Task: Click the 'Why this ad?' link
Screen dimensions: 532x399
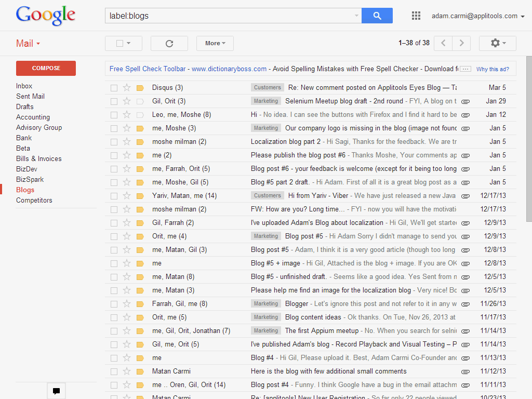Action: click(493, 69)
